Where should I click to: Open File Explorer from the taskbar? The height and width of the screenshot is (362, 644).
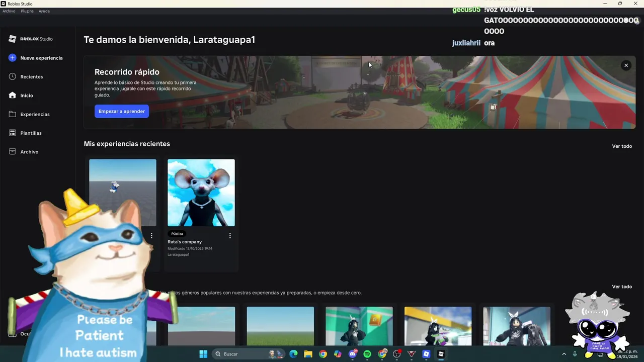pyautogui.click(x=308, y=354)
